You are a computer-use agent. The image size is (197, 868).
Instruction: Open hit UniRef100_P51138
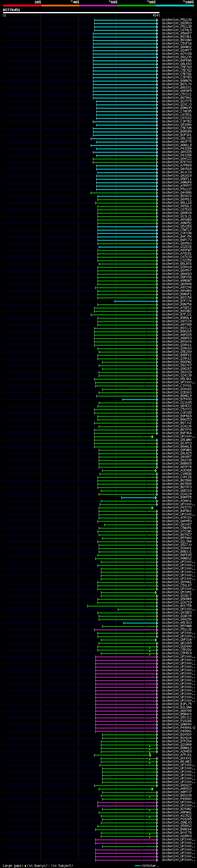tap(177, 26)
